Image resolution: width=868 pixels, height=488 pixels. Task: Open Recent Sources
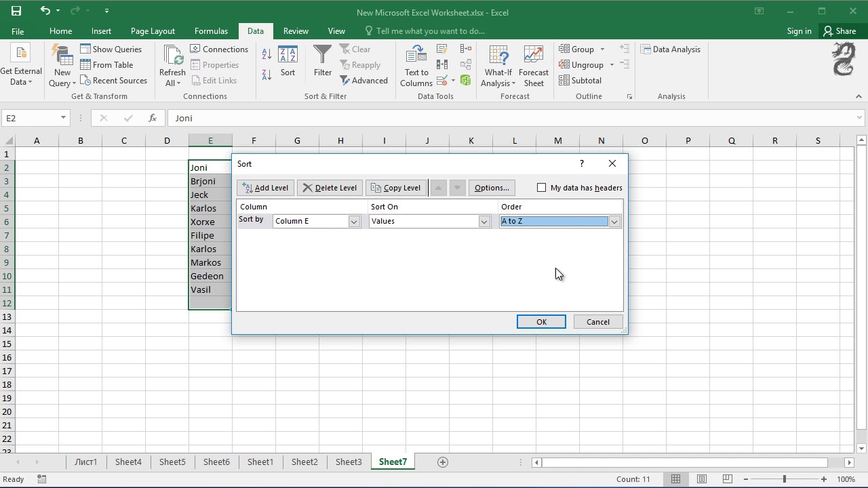[113, 80]
